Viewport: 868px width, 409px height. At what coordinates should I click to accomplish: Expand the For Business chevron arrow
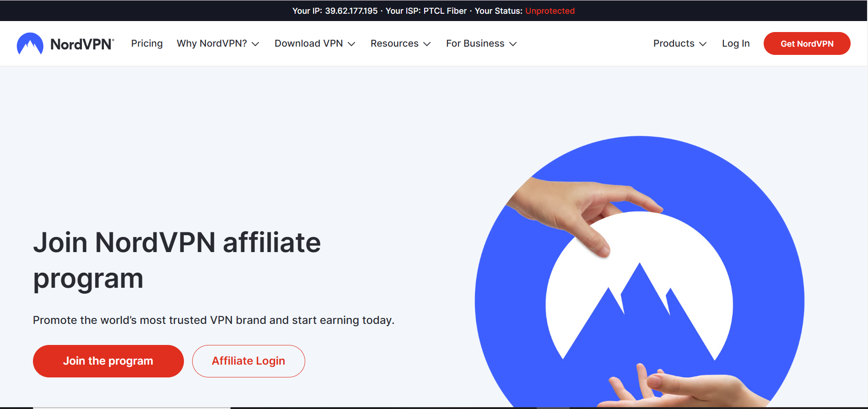513,44
